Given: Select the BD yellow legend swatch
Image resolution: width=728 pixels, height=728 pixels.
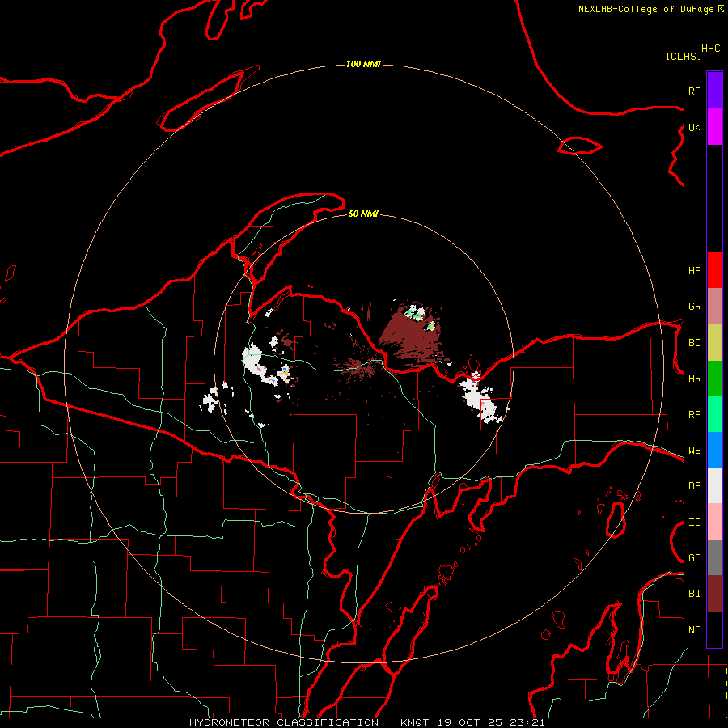Looking at the screenshot, I should pos(714,343).
